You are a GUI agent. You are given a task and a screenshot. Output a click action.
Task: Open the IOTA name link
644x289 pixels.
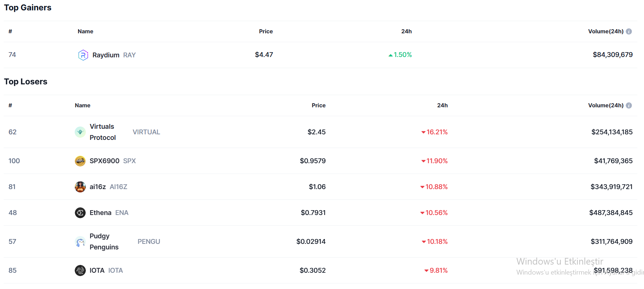(97, 270)
